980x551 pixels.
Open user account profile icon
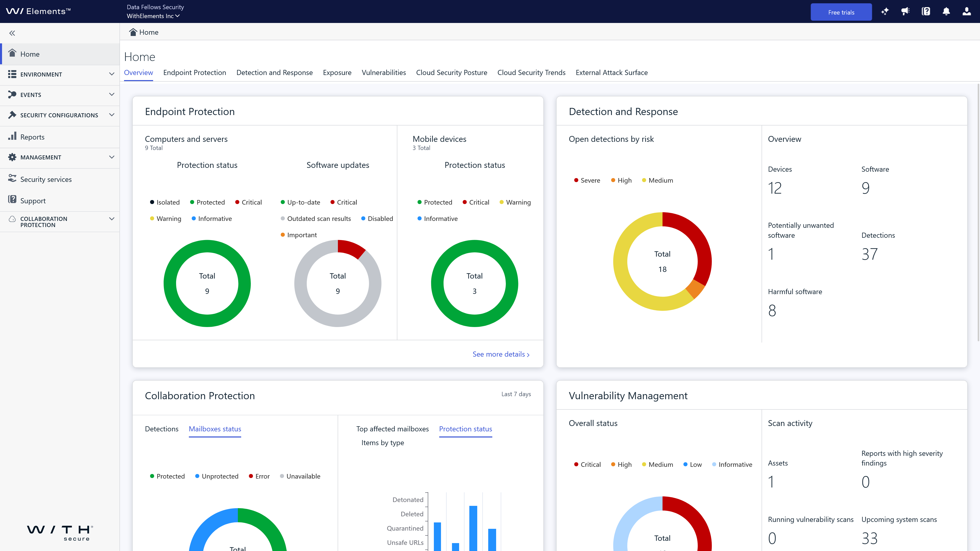967,11
